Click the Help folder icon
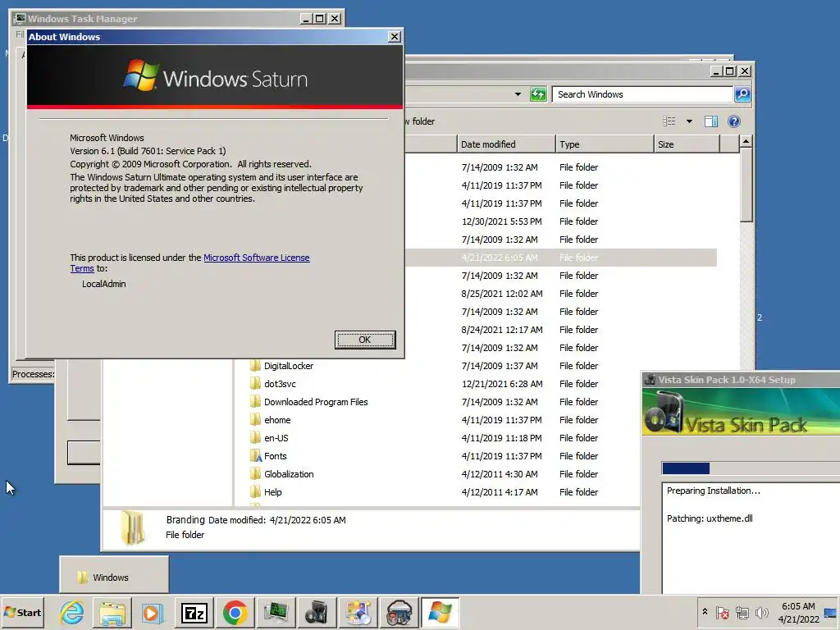Image resolution: width=840 pixels, height=630 pixels. pyautogui.click(x=256, y=492)
